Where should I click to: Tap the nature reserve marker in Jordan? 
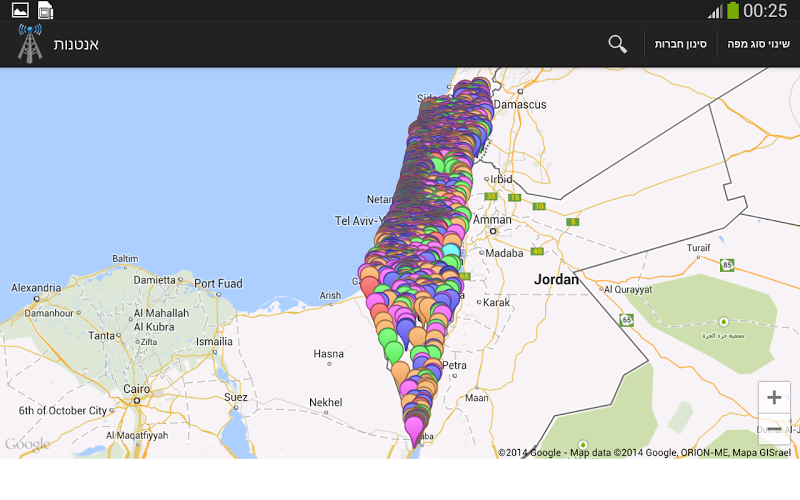click(x=723, y=323)
